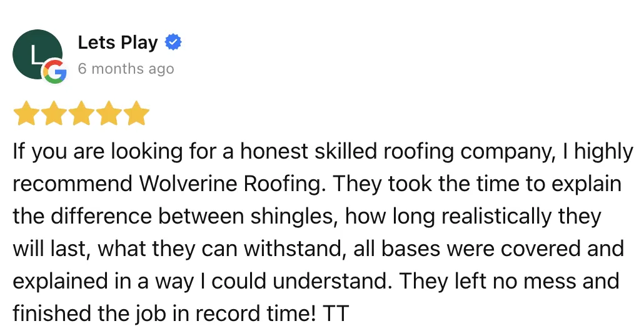
Task: Click the words Wolverine Roofing in review
Action: pos(230,184)
